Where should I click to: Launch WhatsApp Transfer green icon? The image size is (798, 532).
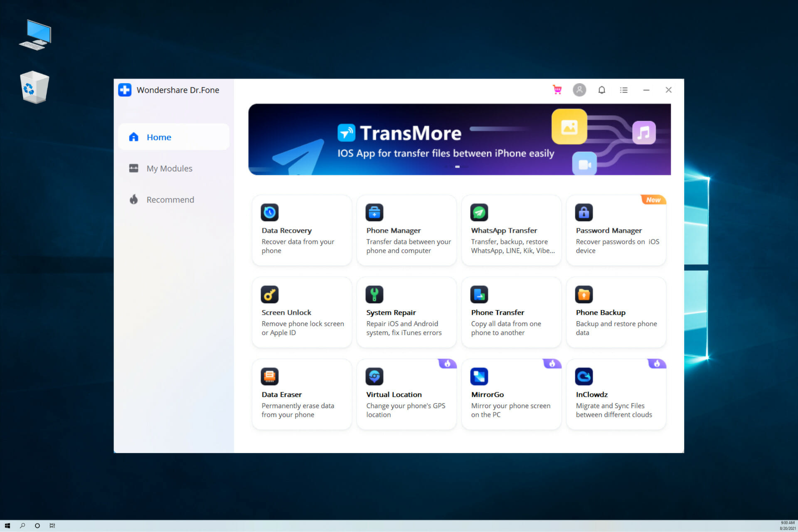[x=479, y=212]
